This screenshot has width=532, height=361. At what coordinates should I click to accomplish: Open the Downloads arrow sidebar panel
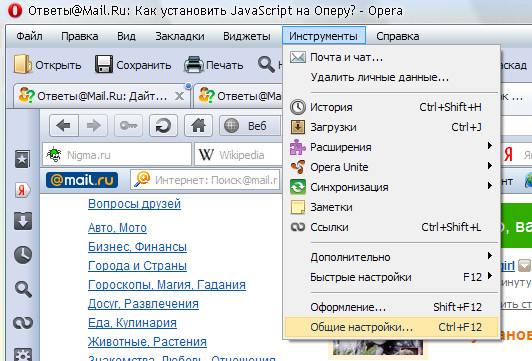22,221
